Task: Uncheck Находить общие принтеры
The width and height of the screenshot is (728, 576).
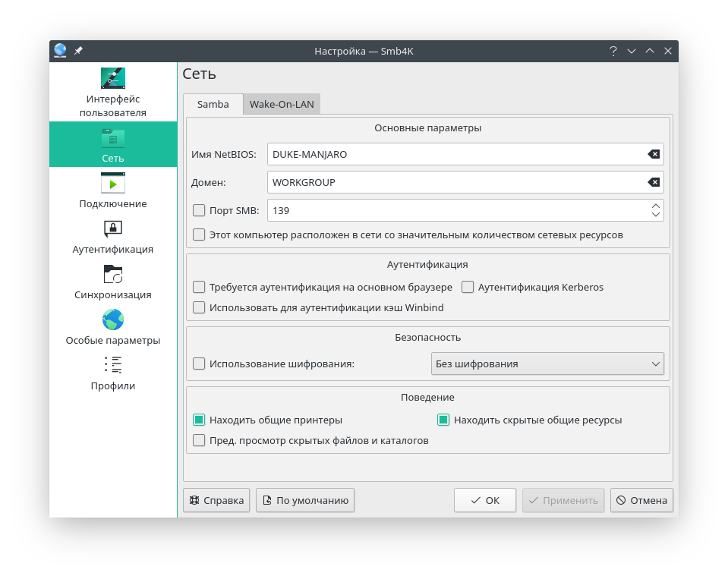Action: pyautogui.click(x=199, y=420)
